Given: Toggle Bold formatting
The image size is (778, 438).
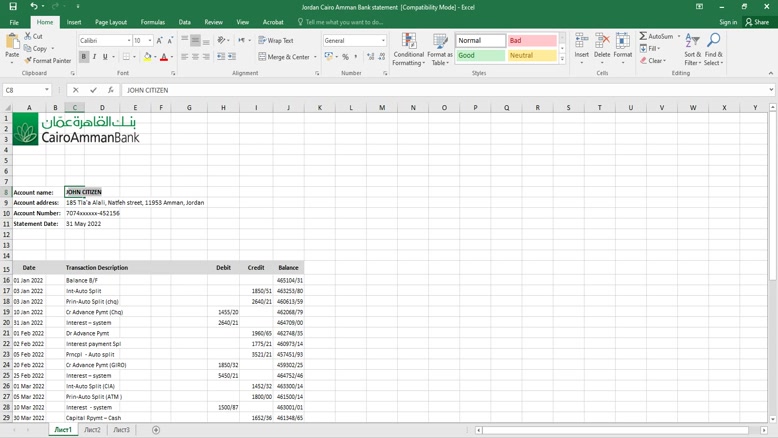Looking at the screenshot, I should (84, 57).
